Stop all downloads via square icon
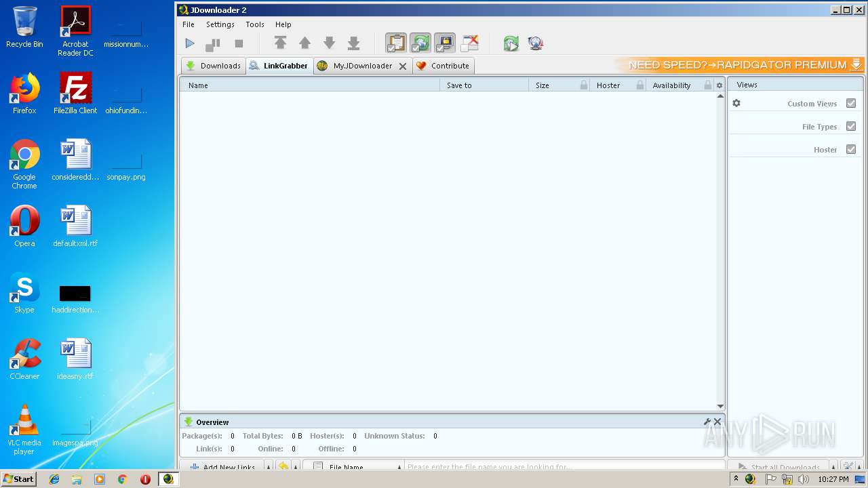Image resolution: width=868 pixels, height=488 pixels. click(x=239, y=43)
